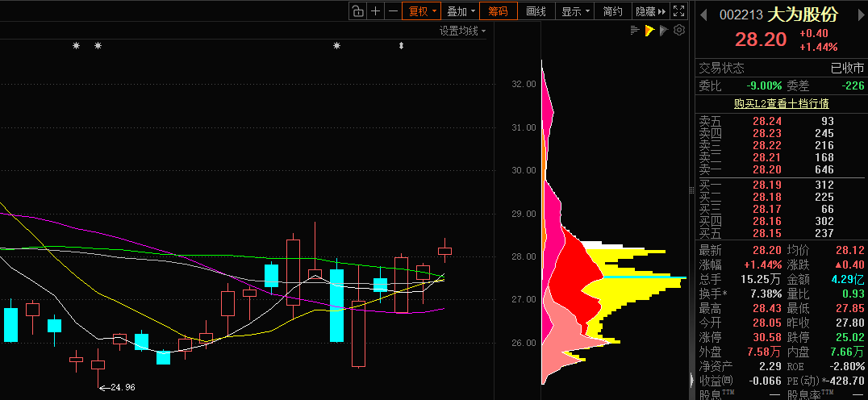Enter fullscreen with the expand arrows icon
This screenshot has height=400, width=868.
pyautogui.click(x=678, y=11)
